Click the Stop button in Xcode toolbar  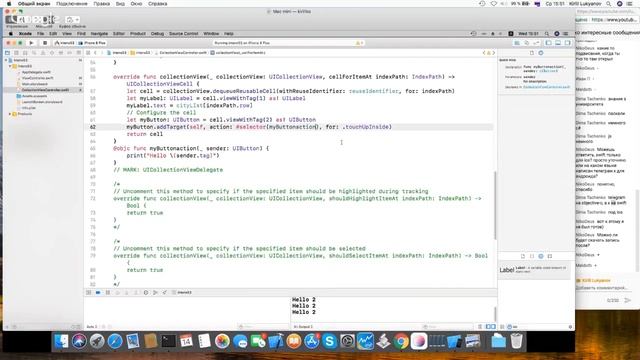coord(45,43)
